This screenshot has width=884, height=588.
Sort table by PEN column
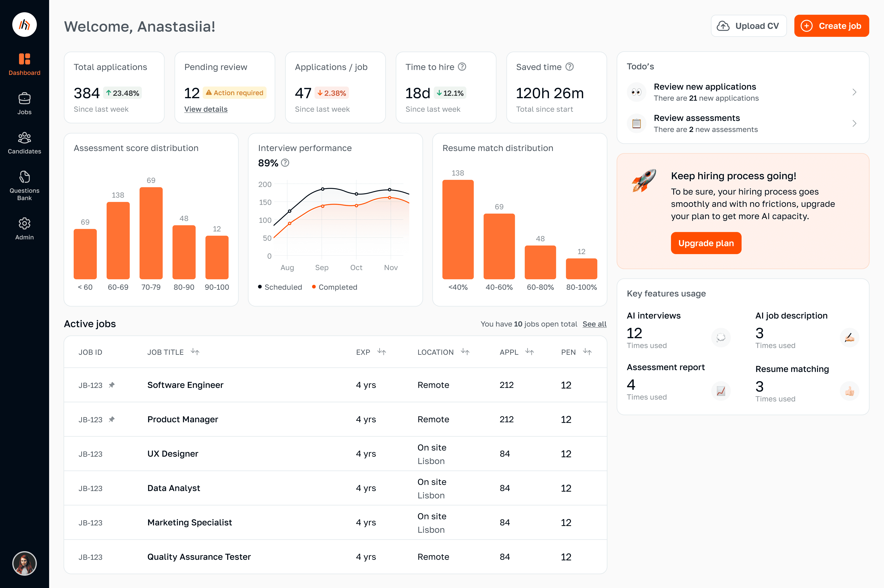pyautogui.click(x=587, y=352)
